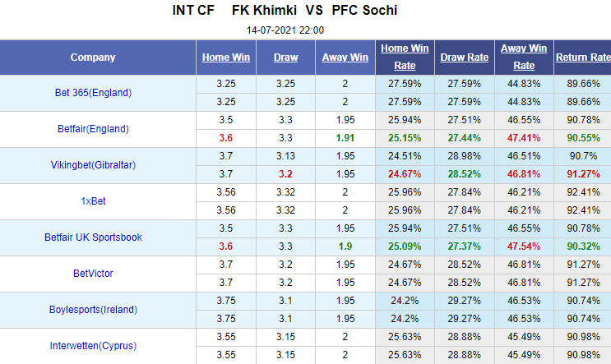Open the Betfair(England) bookmaker link
This screenshot has height=364, width=611.
(x=88, y=129)
